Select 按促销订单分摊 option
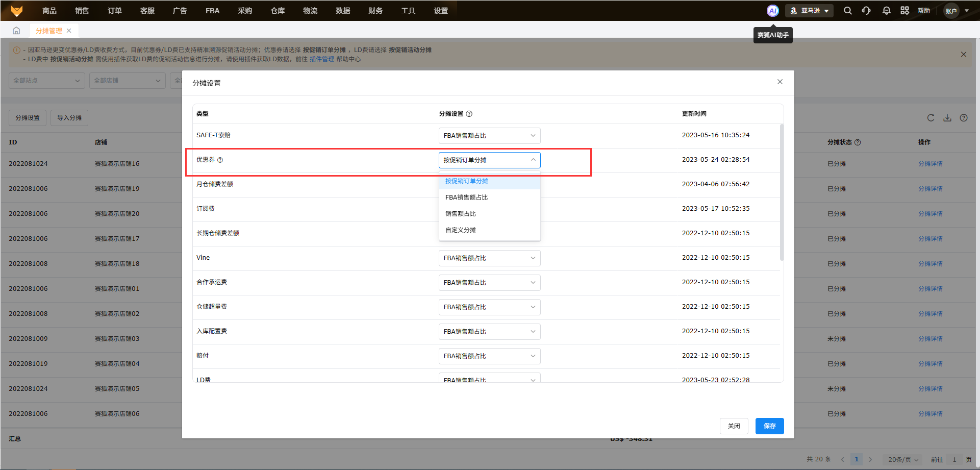The width and height of the screenshot is (980, 470). 489,181
